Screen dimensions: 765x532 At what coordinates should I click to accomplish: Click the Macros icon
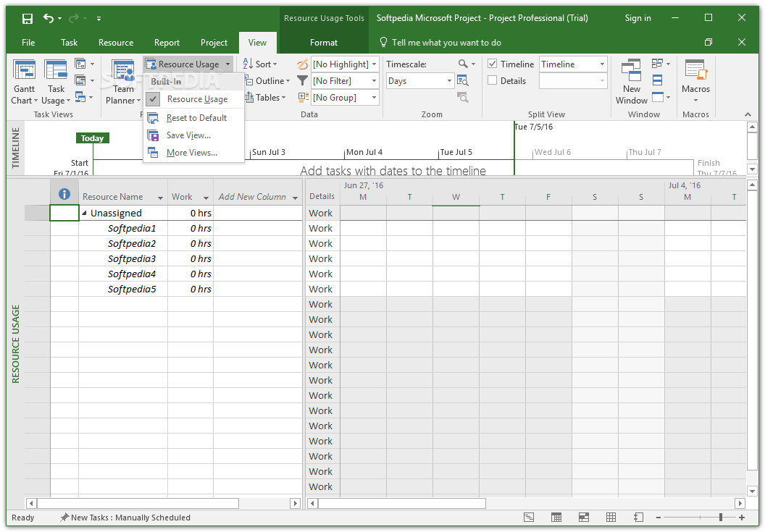pyautogui.click(x=695, y=69)
